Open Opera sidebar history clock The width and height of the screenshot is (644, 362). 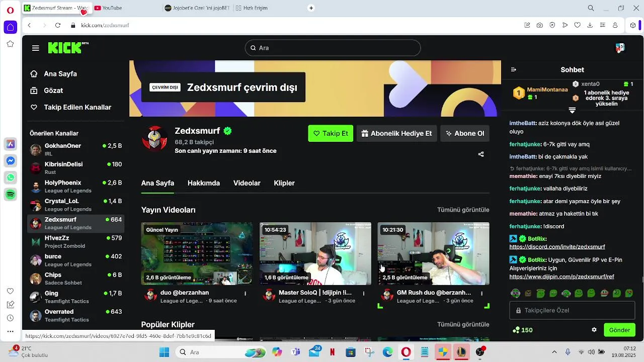[x=10, y=318]
